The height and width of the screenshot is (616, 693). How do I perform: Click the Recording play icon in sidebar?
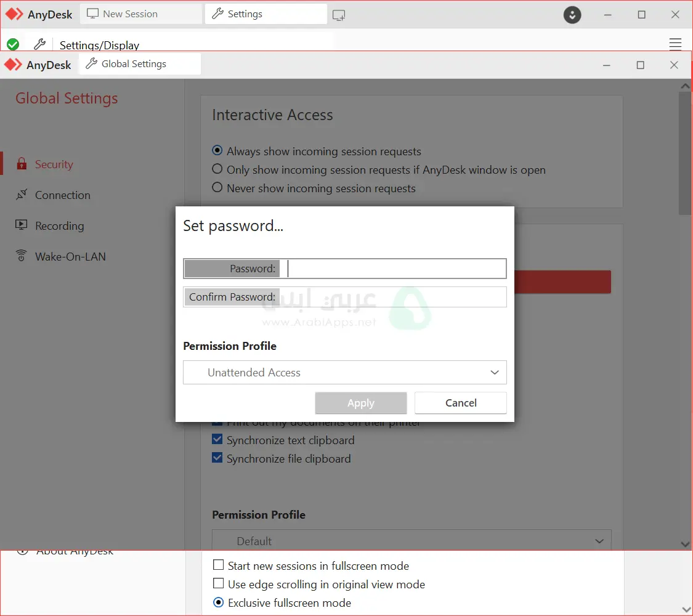click(x=22, y=225)
